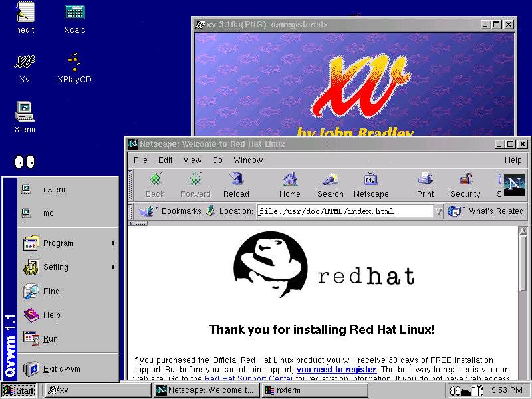Open nxterm from the Start menu

[x=68, y=190]
